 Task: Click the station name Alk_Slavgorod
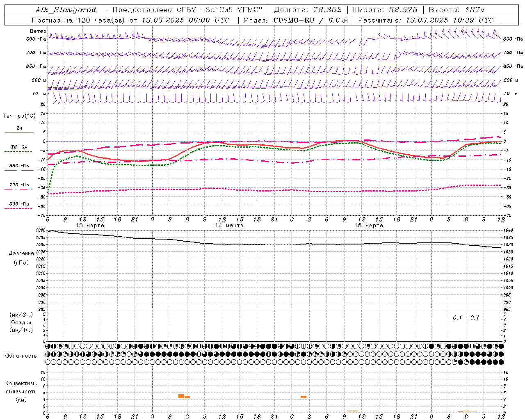tap(66, 10)
